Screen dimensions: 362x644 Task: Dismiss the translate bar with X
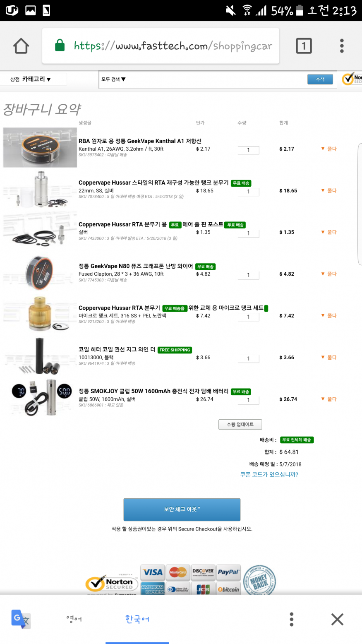point(337,619)
